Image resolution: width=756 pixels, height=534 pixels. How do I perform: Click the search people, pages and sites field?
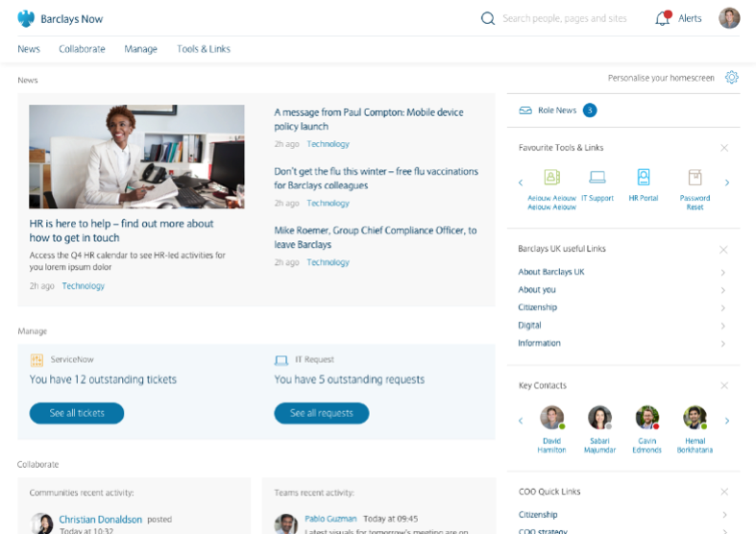tap(565, 18)
